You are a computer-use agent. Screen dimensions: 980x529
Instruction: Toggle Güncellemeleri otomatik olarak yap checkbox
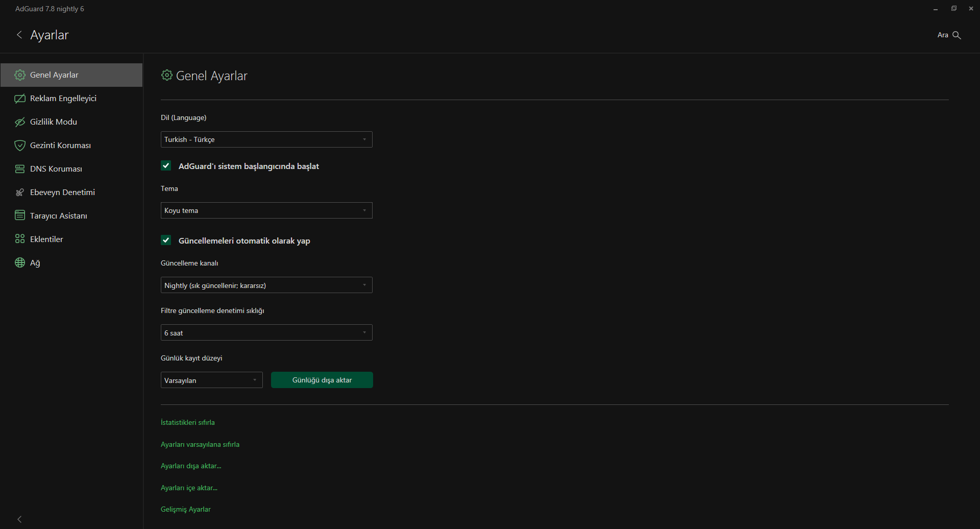point(166,240)
